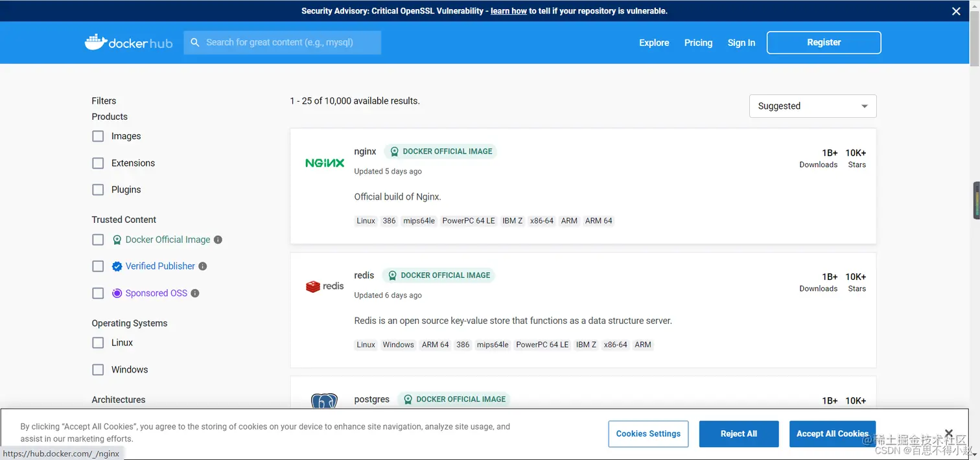Viewport: 980px width, 460px height.
Task: Click the 'Architectures' heading
Action: (119, 400)
